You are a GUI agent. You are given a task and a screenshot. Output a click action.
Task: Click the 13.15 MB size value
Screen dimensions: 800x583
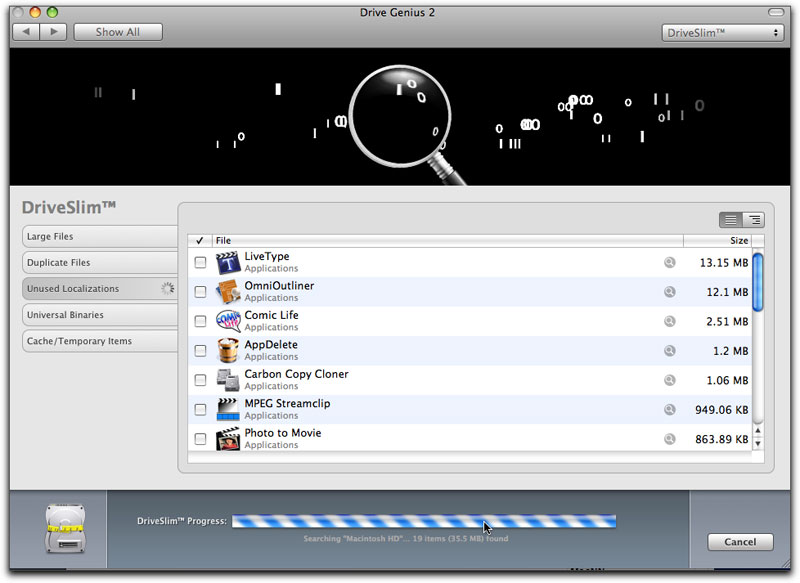point(723,263)
